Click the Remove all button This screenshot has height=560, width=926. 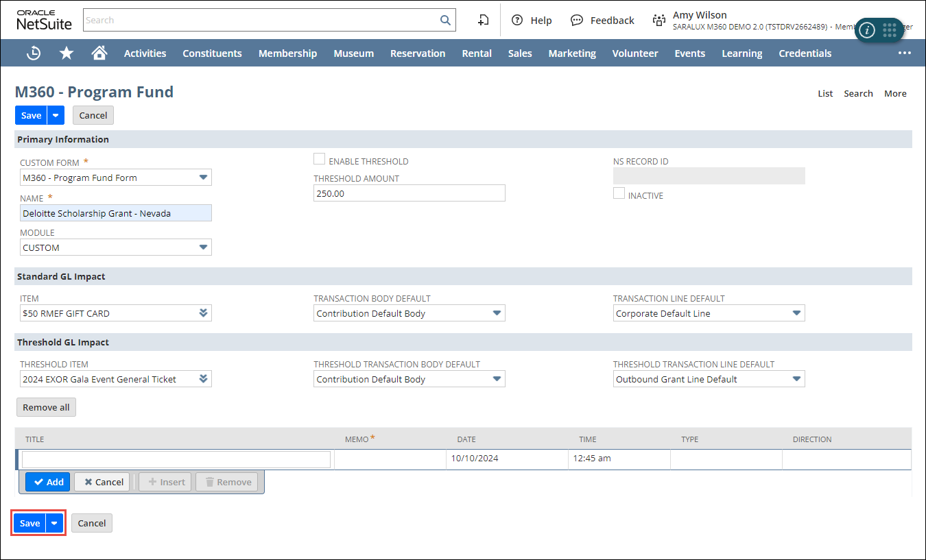point(46,407)
